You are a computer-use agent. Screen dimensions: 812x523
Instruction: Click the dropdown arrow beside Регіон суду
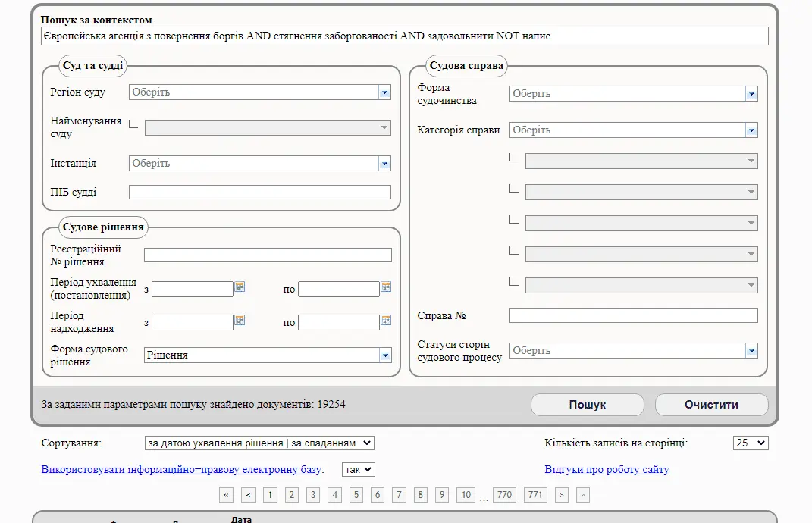click(384, 92)
